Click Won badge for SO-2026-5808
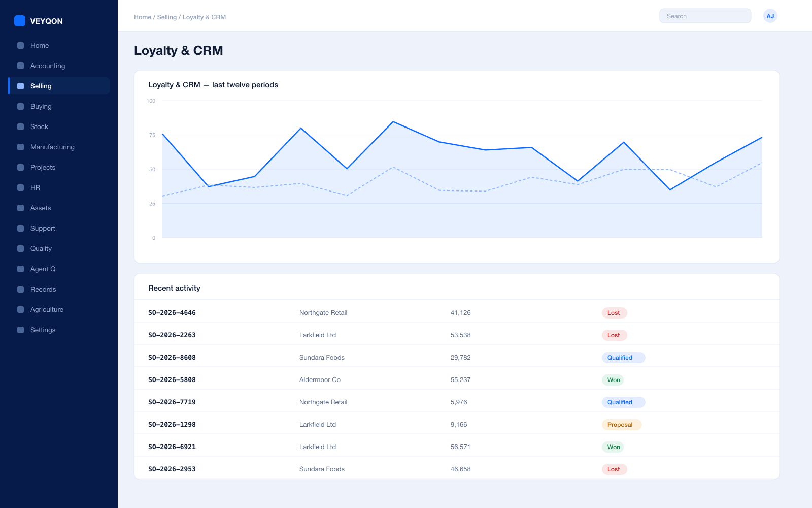 point(613,380)
